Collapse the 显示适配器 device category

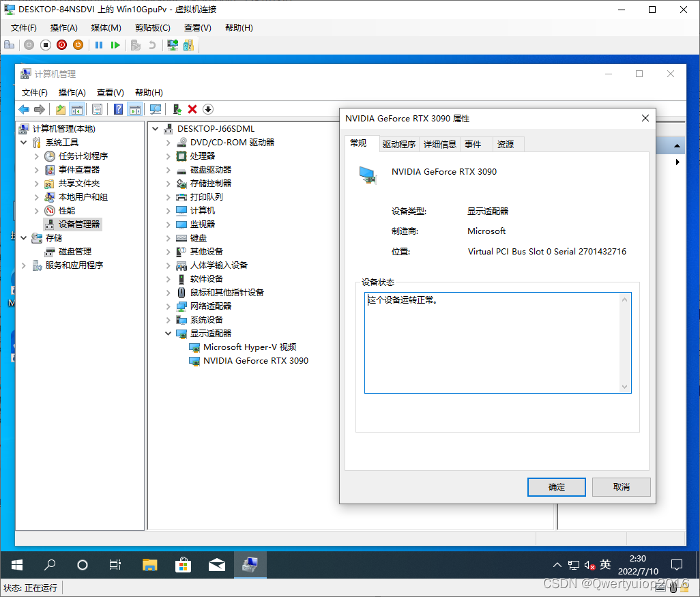tap(169, 334)
